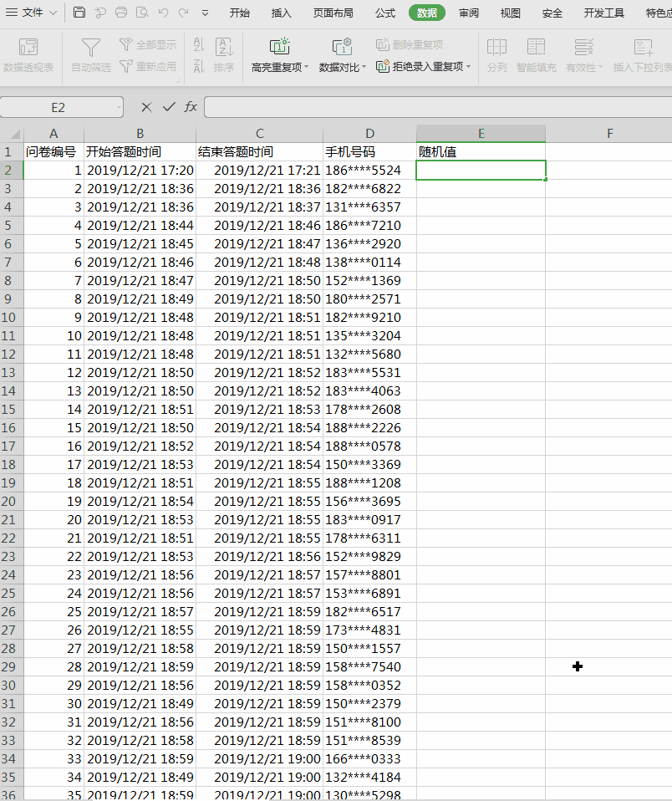Screen dimensions: 672x801
Task: Click inside the formula bar input
Action: click(x=438, y=107)
